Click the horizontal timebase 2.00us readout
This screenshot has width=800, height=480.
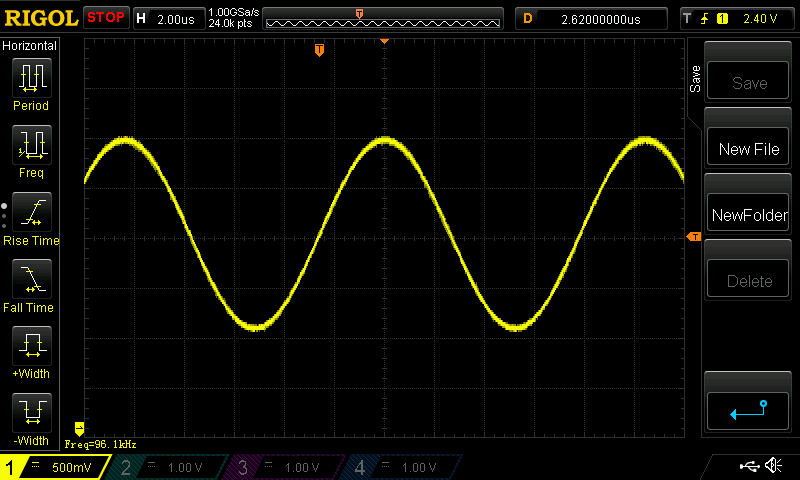click(176, 19)
